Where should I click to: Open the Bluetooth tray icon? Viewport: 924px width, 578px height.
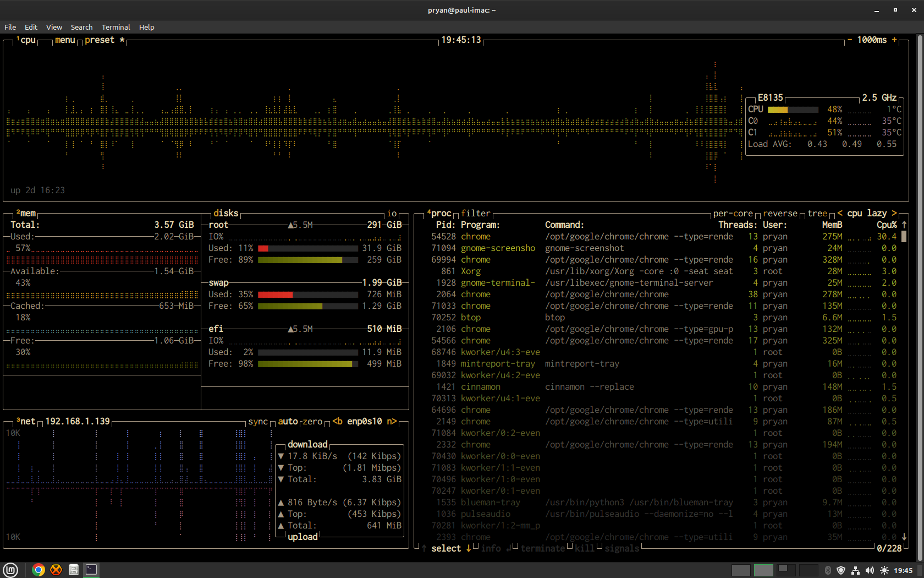[828, 570]
